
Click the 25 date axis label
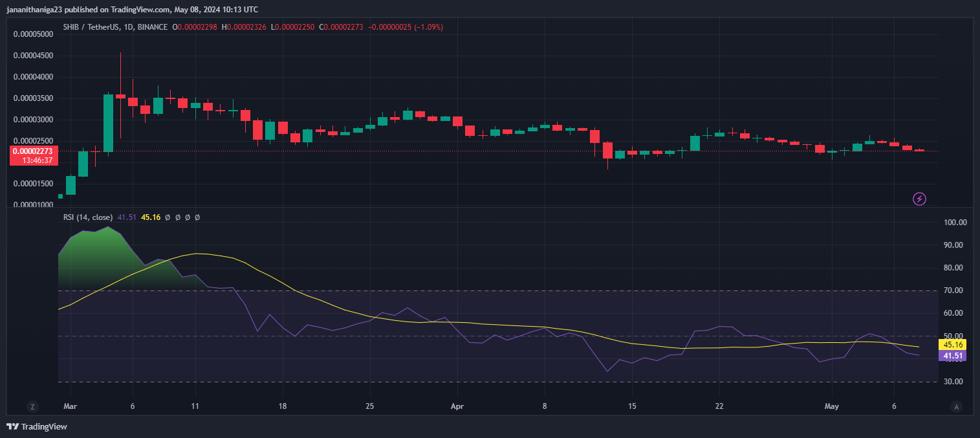[369, 406]
